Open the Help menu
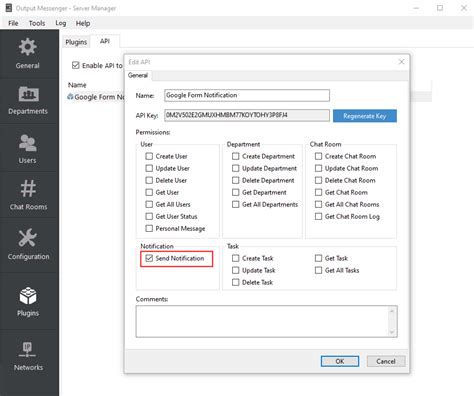The width and height of the screenshot is (474, 396). click(x=83, y=23)
